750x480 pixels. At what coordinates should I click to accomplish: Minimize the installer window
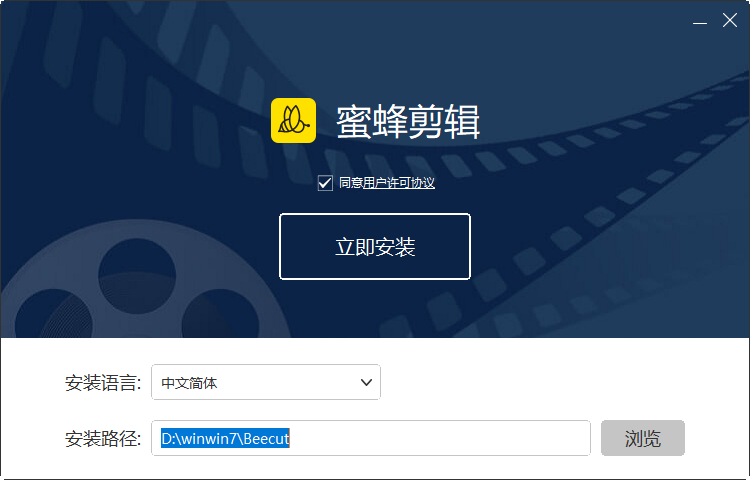700,22
